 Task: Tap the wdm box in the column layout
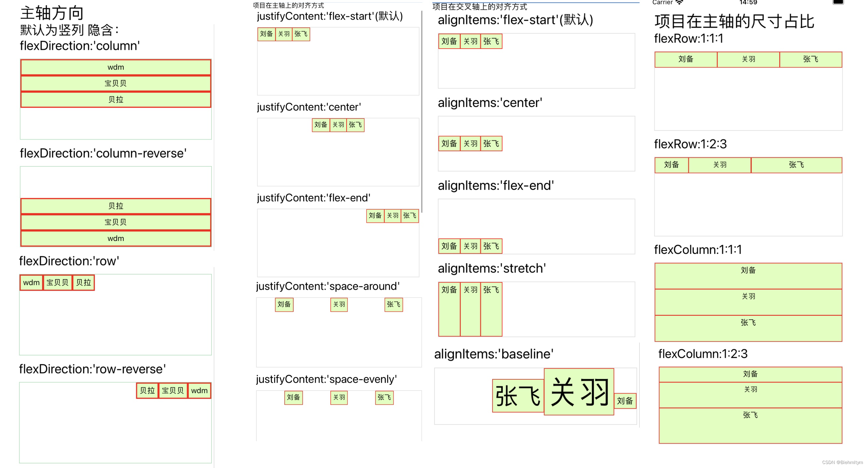coord(116,67)
